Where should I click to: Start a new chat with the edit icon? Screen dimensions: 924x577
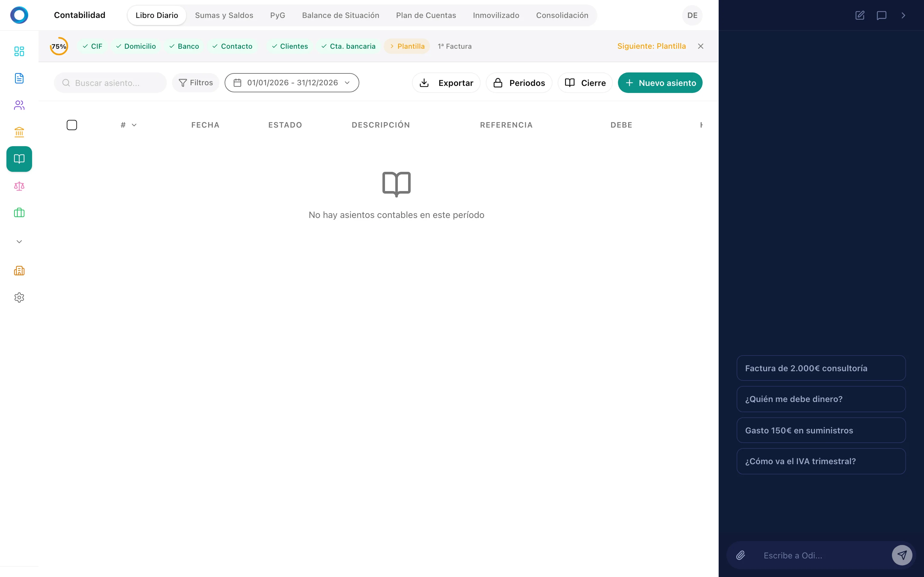pos(860,15)
